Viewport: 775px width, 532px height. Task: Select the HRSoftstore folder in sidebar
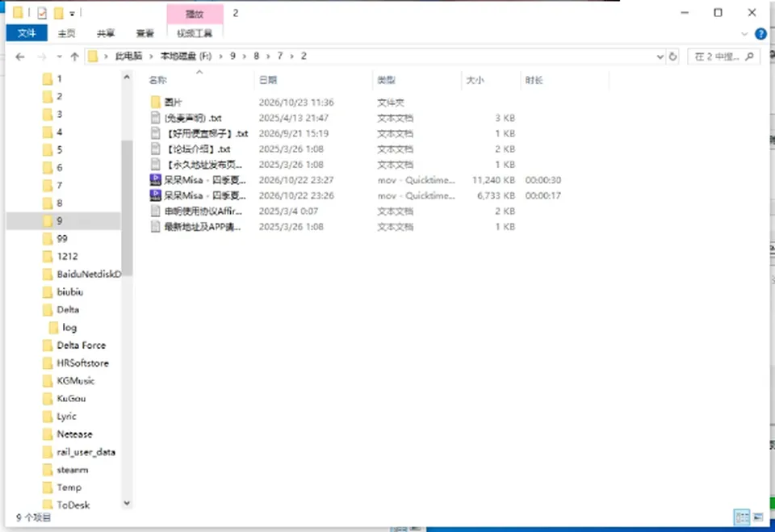tap(82, 363)
